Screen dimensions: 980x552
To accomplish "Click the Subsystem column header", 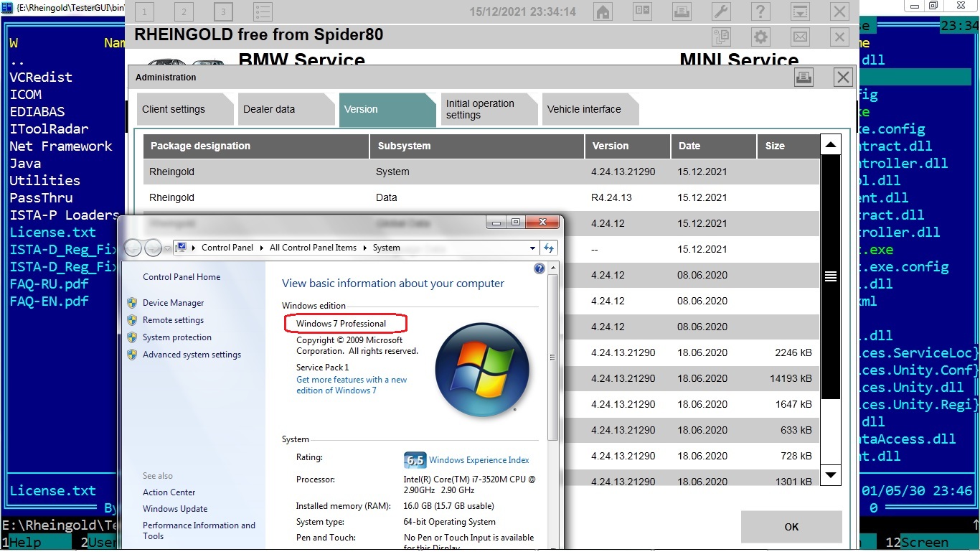I will click(x=477, y=146).
